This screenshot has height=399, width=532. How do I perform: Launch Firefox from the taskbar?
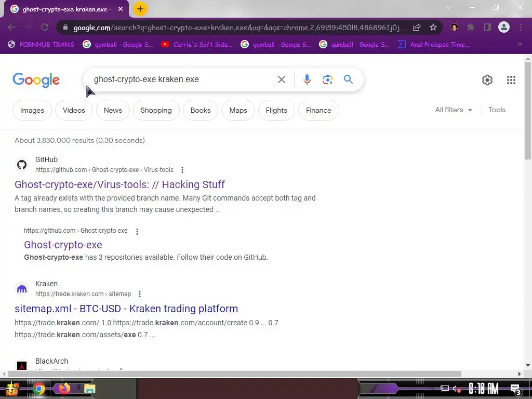click(64, 388)
